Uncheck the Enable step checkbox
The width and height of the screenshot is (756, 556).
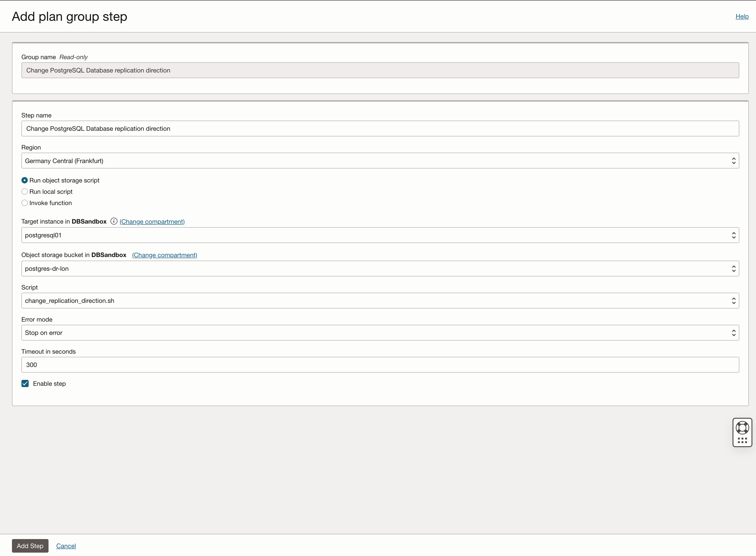point(25,384)
